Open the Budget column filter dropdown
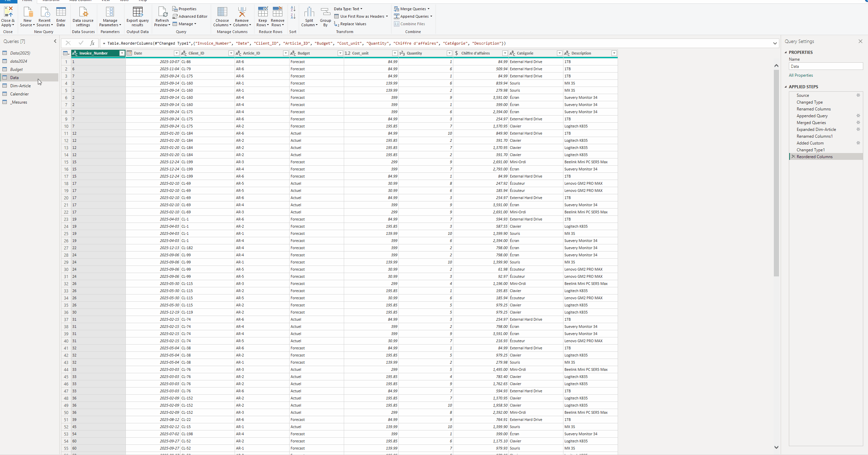The image size is (868, 455). (x=340, y=53)
